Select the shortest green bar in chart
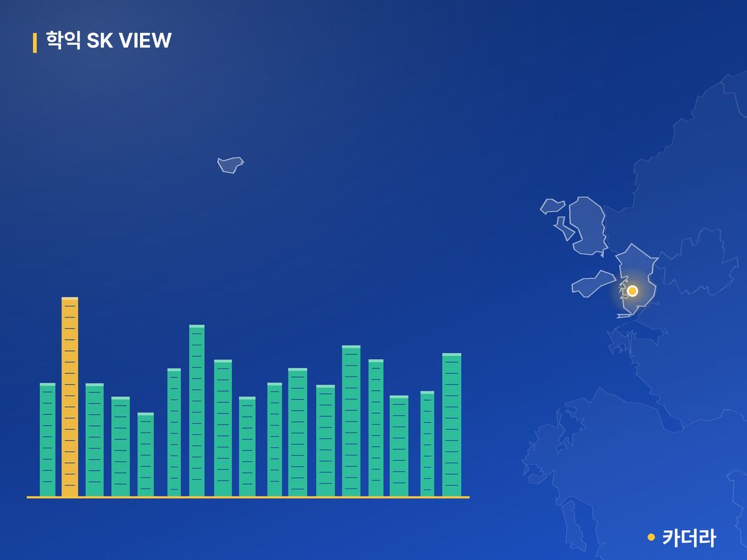Screen dimensions: 747x560 (x=146, y=454)
